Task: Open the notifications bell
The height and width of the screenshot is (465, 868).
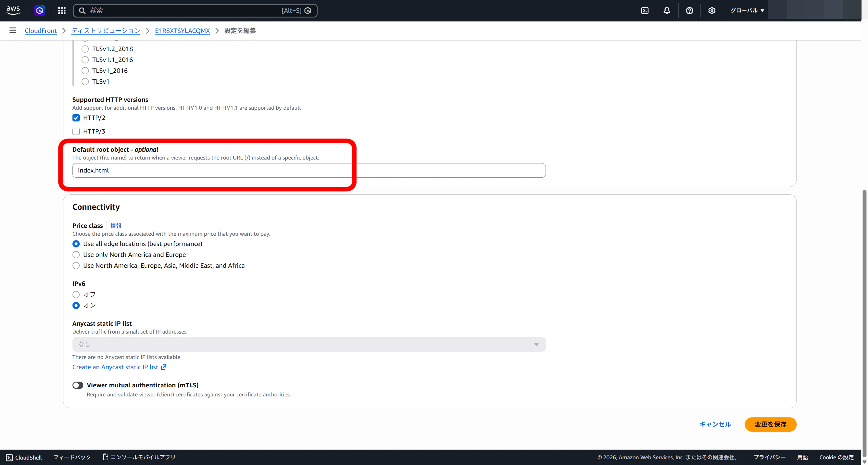Action: [667, 11]
